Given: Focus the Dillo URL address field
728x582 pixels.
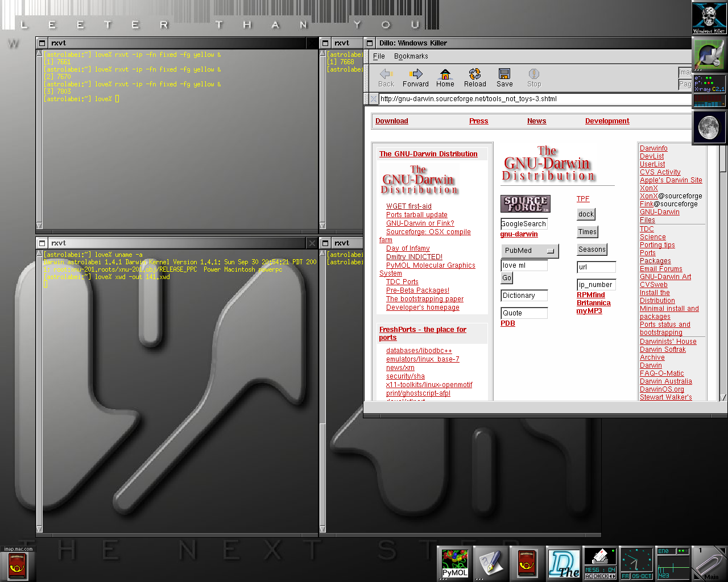Looking at the screenshot, I should (x=533, y=99).
